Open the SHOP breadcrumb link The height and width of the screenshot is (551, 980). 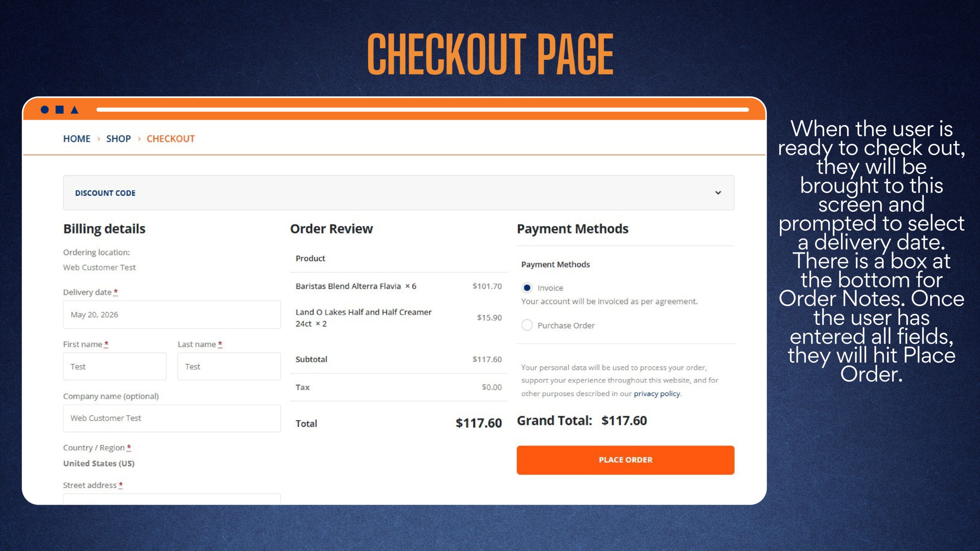coord(119,139)
